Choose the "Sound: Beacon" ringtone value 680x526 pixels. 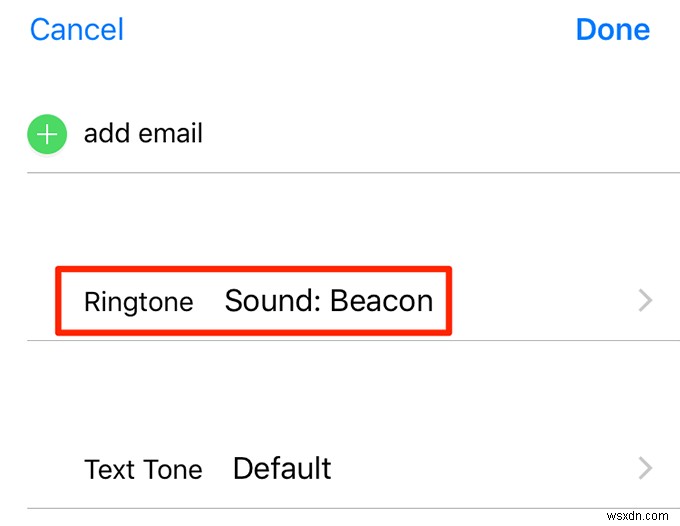pyautogui.click(x=328, y=301)
